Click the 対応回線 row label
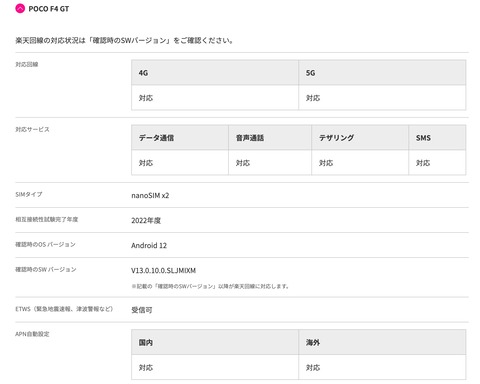480x384 pixels. [x=27, y=64]
